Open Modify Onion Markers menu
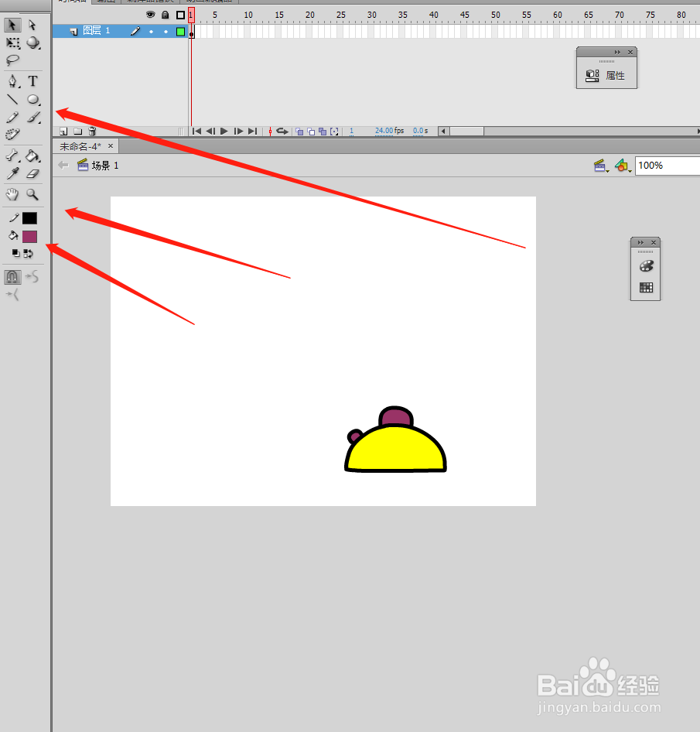Screen dimensions: 700x732 click(x=334, y=132)
